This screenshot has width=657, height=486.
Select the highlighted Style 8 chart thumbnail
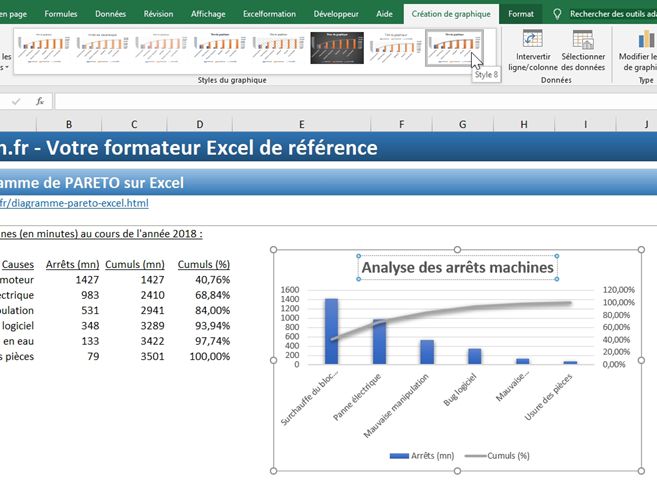(455, 46)
